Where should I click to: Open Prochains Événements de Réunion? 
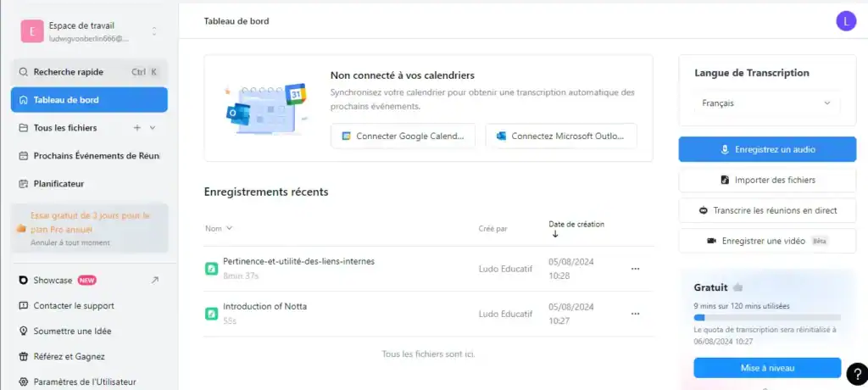[89, 156]
